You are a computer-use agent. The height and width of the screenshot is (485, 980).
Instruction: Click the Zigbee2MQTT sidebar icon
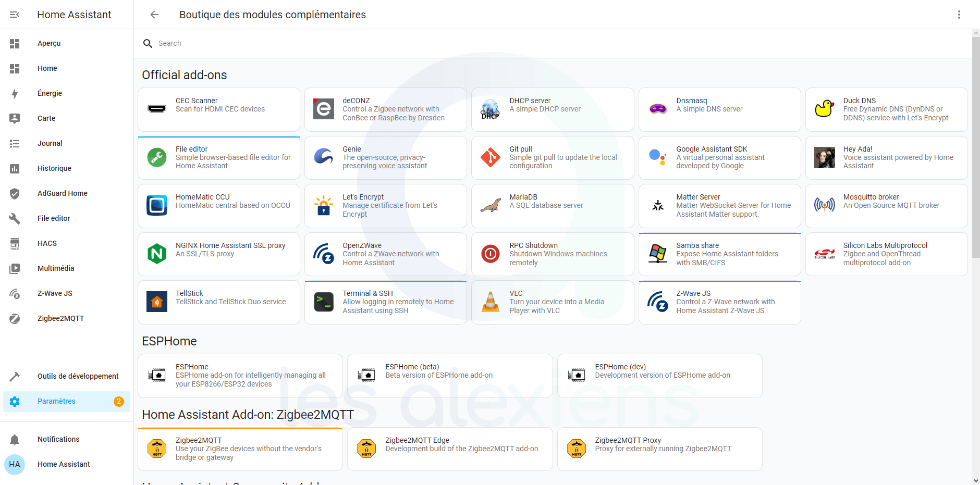[15, 318]
